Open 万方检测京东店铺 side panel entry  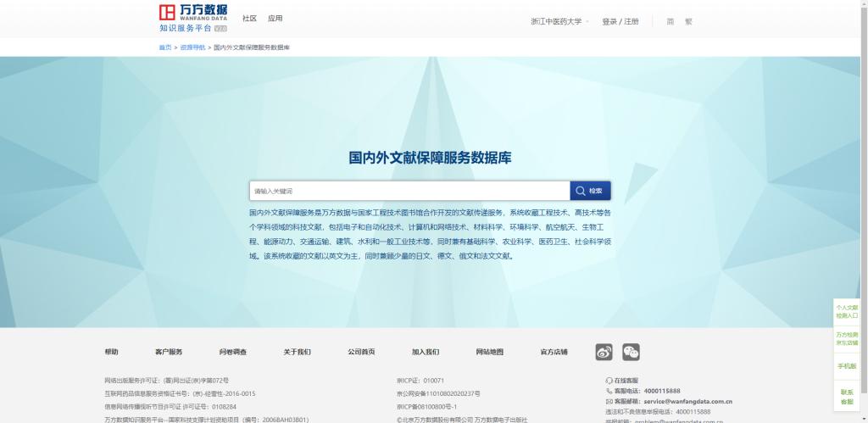847,339
